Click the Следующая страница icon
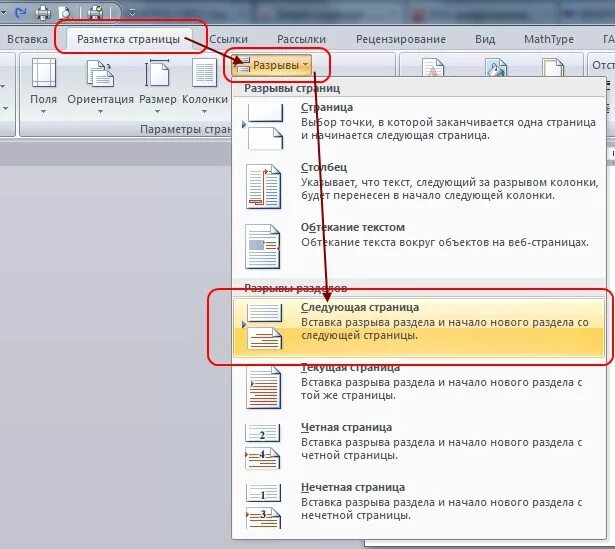This screenshot has height=549, width=615. [265, 327]
